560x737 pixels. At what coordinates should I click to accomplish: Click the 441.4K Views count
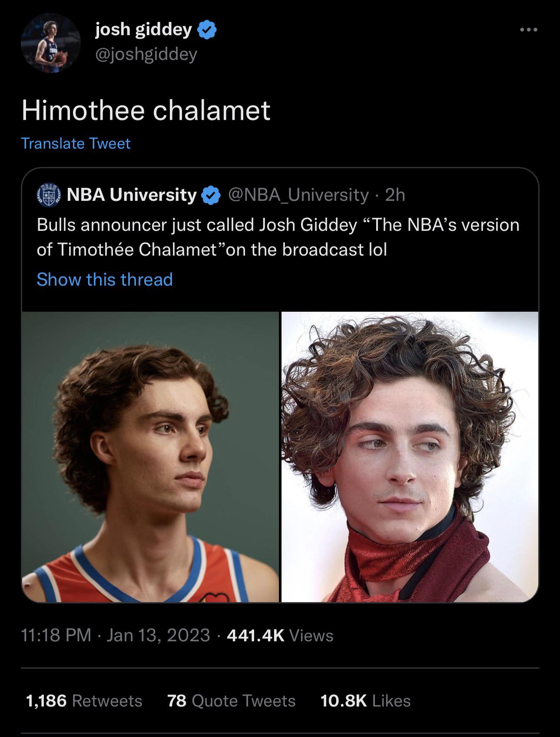tap(280, 636)
